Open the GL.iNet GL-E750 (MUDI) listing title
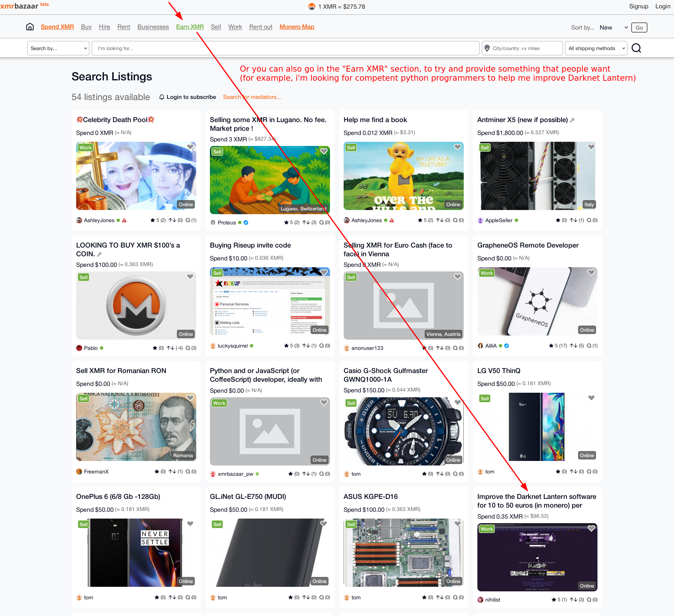This screenshot has width=674, height=616. pos(248,497)
